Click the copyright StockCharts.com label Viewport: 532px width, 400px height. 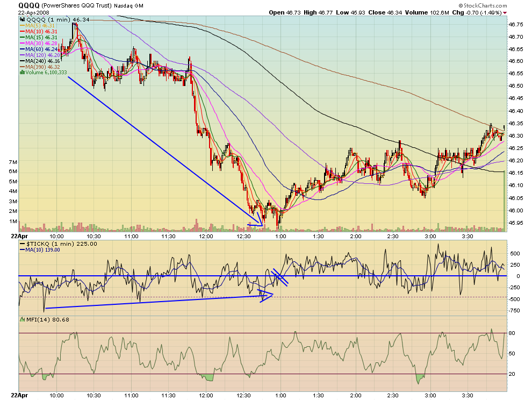tap(483, 5)
